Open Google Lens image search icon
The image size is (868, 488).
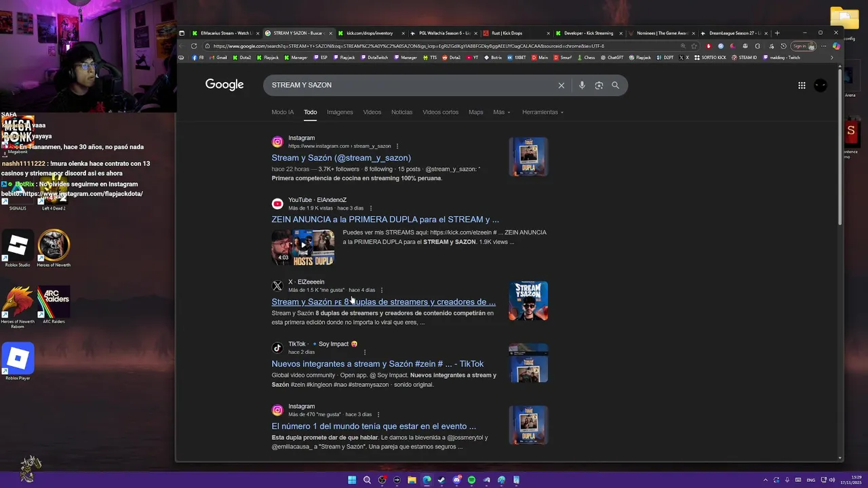click(x=599, y=85)
